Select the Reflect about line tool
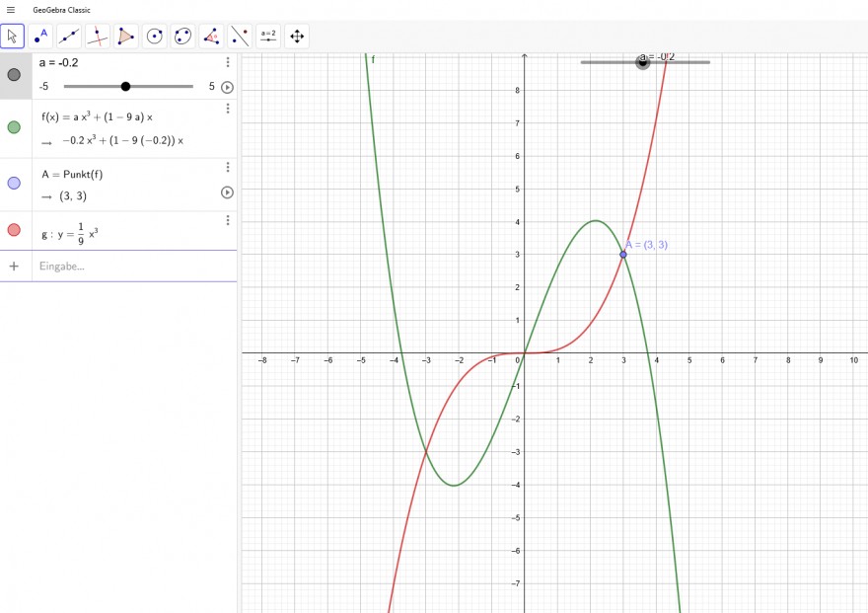 tap(240, 37)
